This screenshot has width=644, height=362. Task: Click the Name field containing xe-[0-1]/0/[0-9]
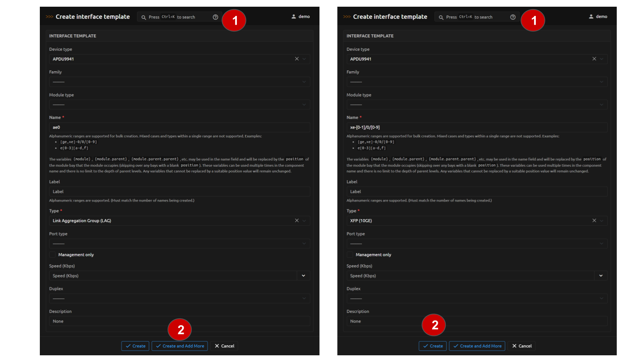click(x=477, y=127)
